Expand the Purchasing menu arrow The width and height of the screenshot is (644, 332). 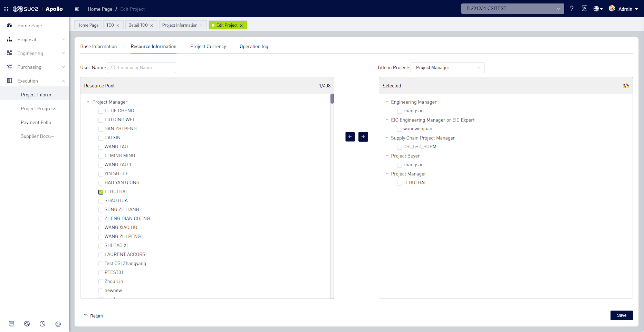point(64,67)
